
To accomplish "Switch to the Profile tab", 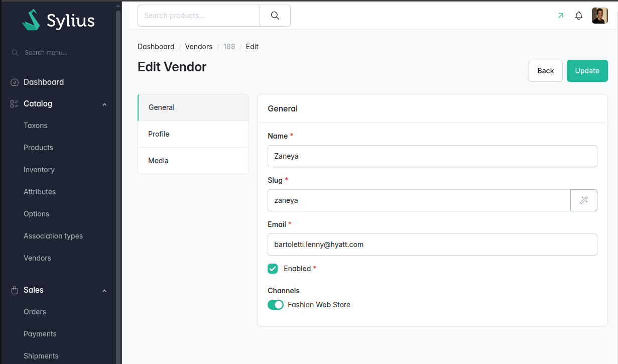I will pos(193,134).
